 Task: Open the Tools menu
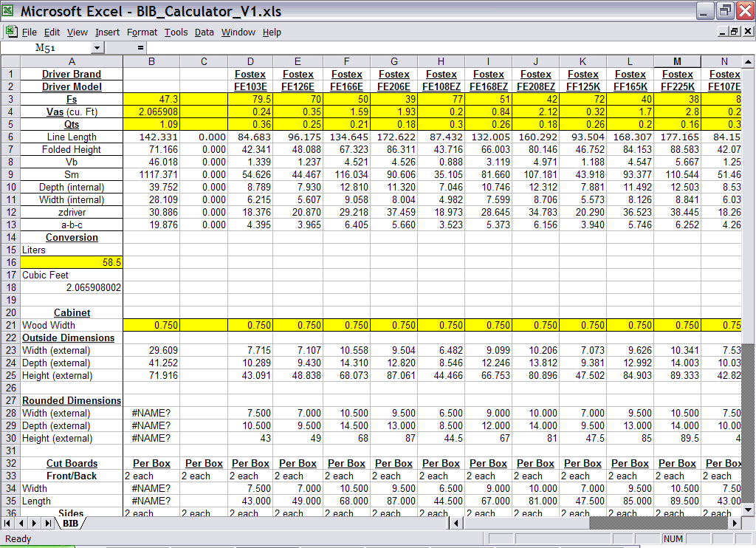pos(176,32)
